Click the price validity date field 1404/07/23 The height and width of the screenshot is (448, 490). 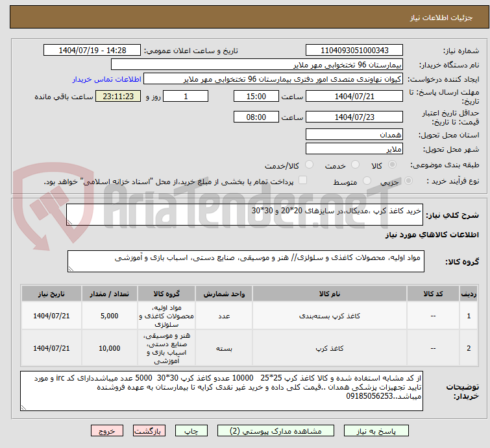pos(354,117)
